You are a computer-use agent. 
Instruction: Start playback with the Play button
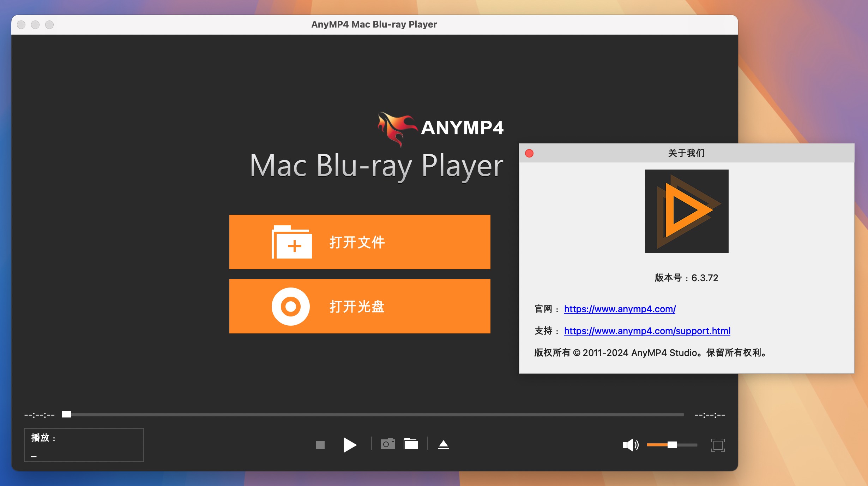point(350,445)
